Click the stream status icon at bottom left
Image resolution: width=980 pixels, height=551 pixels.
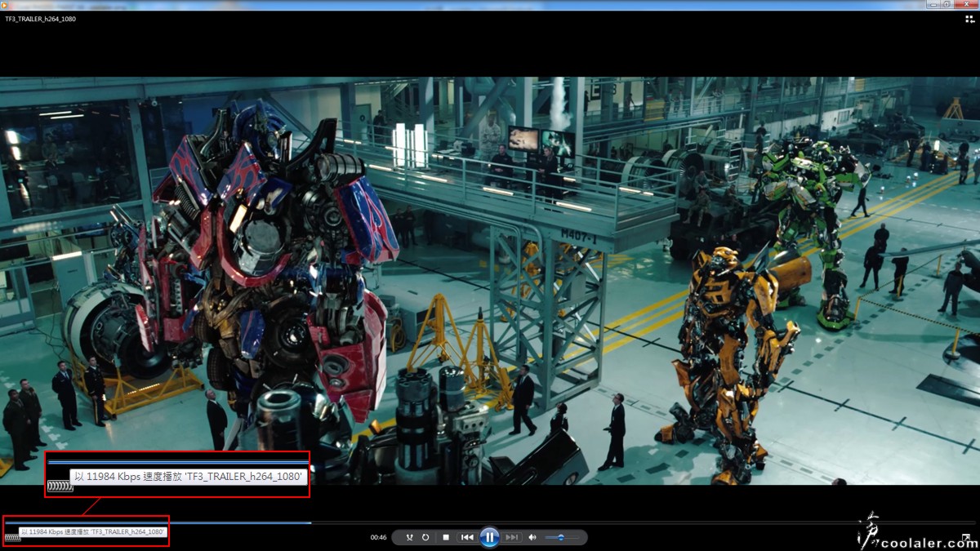coord(12,538)
